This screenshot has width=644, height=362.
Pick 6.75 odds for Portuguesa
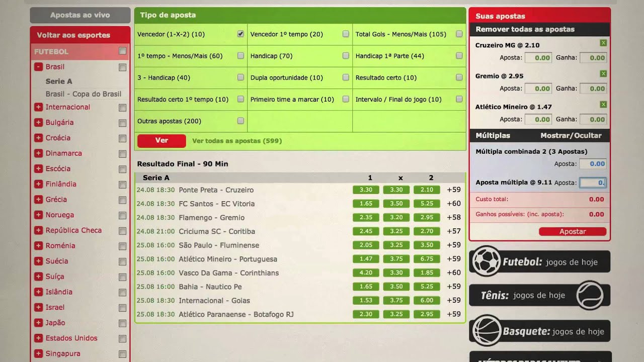click(427, 259)
